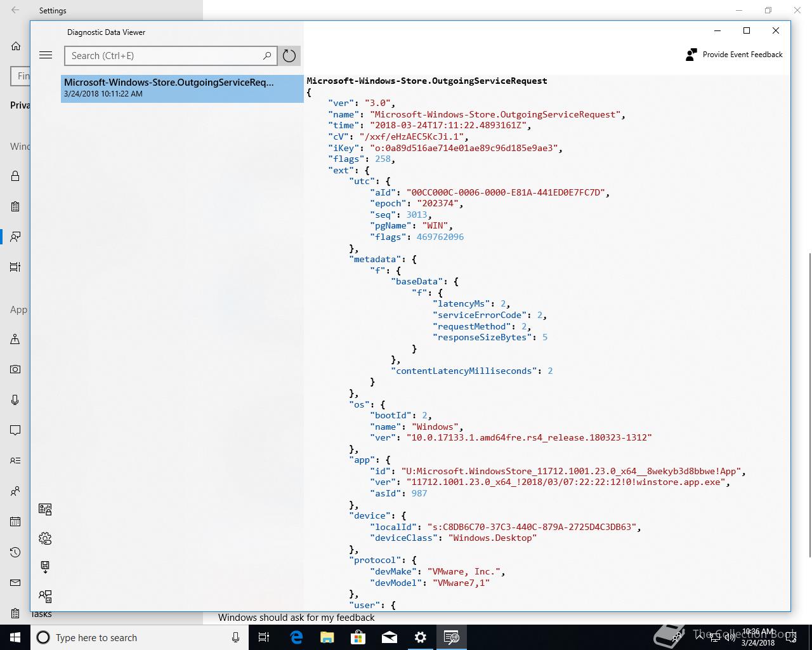Open Email permission icon in Settings
The image size is (812, 650).
(x=15, y=583)
